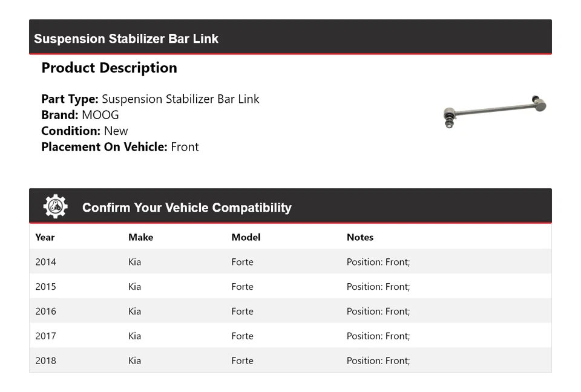Click the Notes column header
581x392 pixels.
click(x=360, y=237)
